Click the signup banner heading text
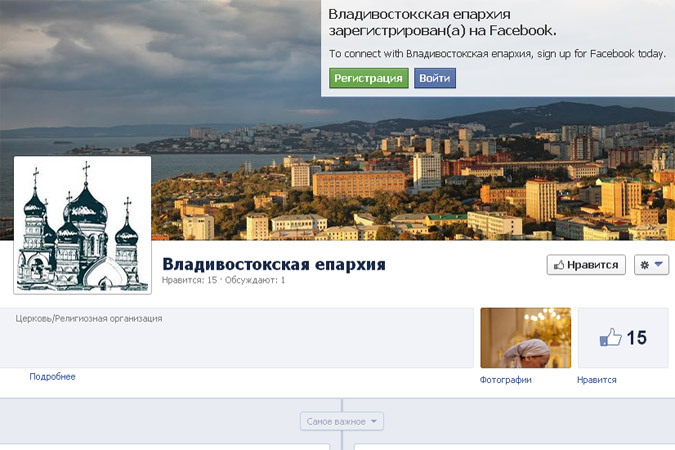This screenshot has height=450, width=675. [443, 22]
